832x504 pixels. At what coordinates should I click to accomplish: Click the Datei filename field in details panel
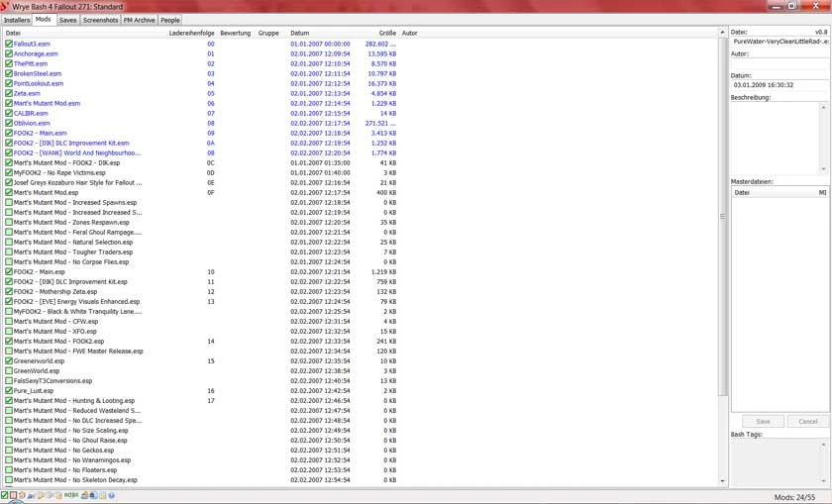(780, 42)
